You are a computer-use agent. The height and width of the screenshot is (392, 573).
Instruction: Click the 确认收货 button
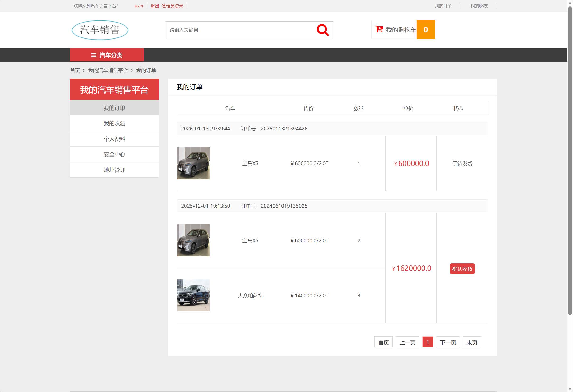[x=462, y=269]
